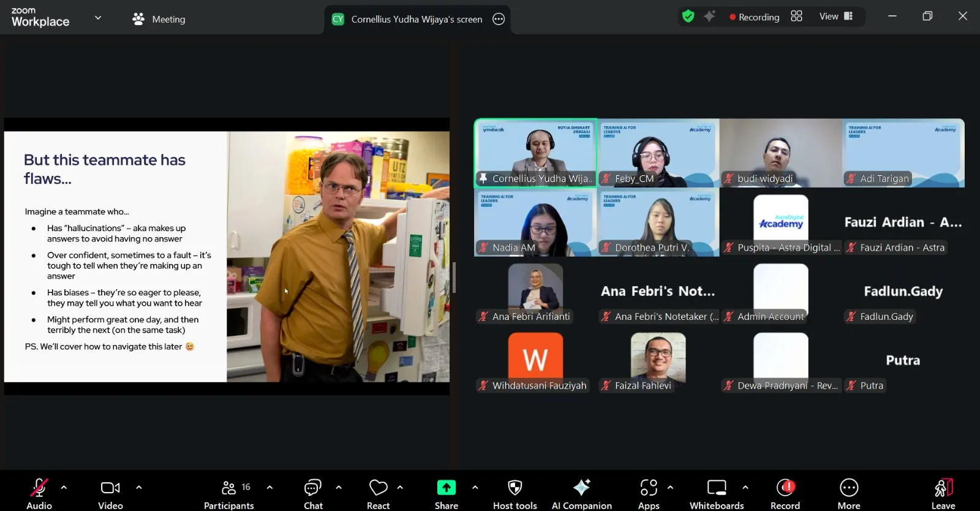Viewport: 980px width, 511px height.
Task: Click muted mic icon beside Fadlun.Gady label
Action: [851, 316]
